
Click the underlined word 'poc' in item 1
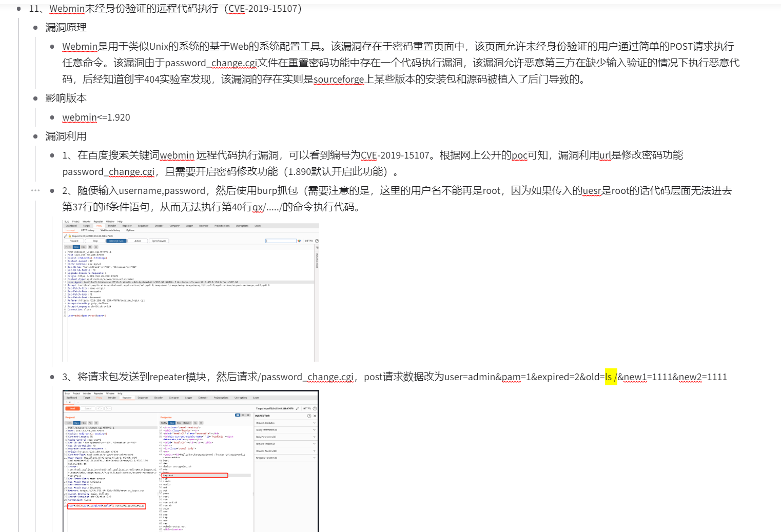519,155
